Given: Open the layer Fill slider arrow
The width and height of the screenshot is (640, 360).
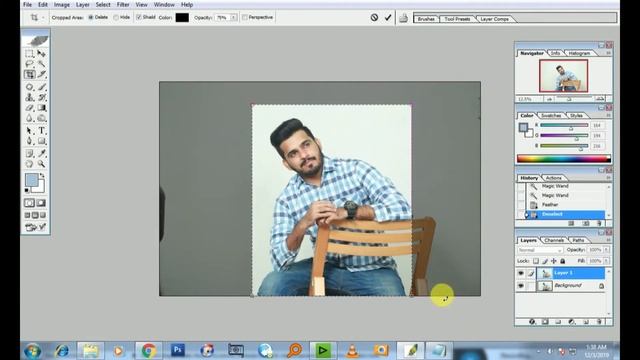Looking at the screenshot, I should [607, 260].
